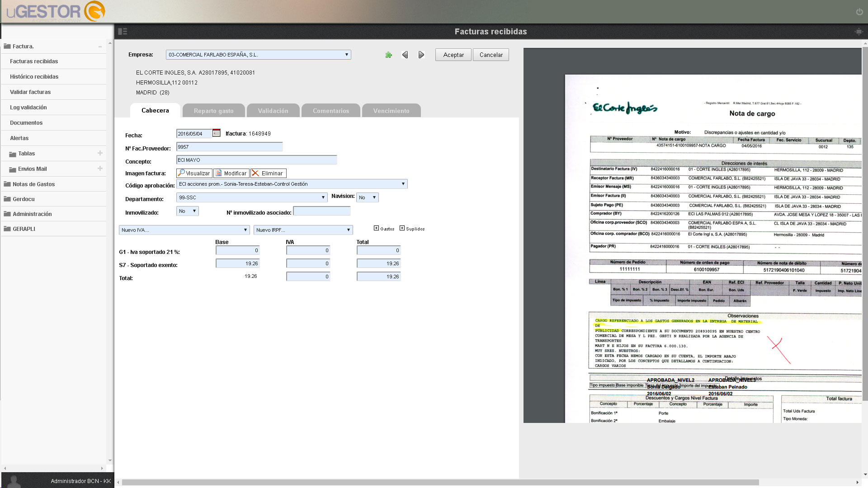868x488 pixels.
Task: Click the G1 Iva soportado Total field
Action: [x=379, y=250]
